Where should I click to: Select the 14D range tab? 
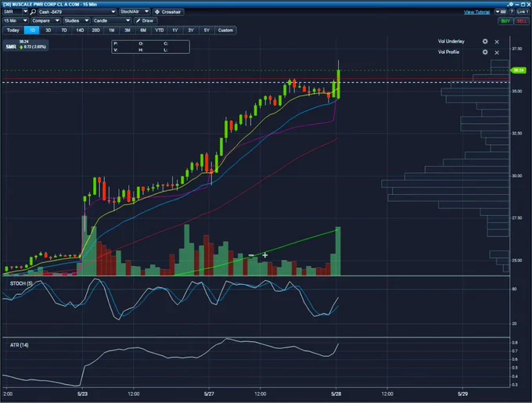coord(80,31)
